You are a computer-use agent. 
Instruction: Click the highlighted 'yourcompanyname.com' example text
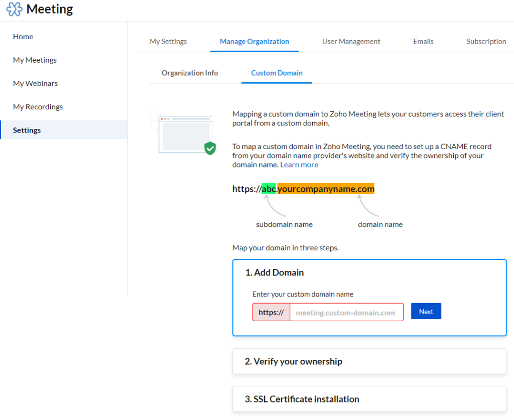326,189
